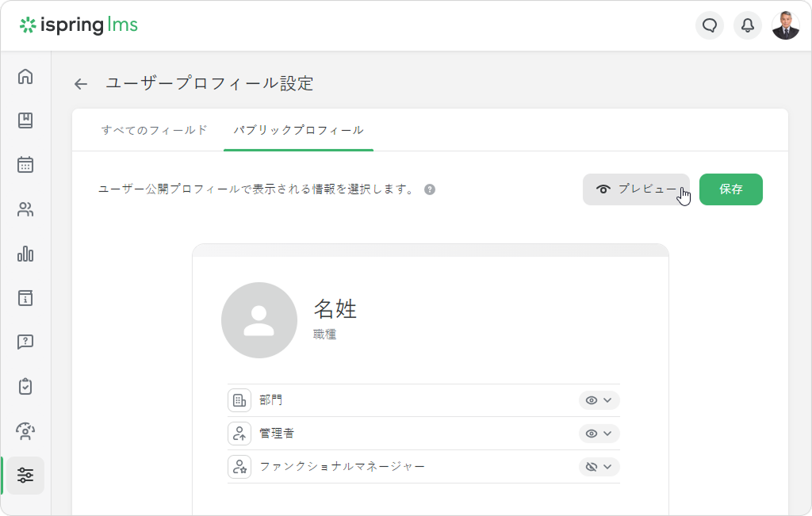812x516 pixels.
Task: Toggle hidden eye for ファンクショナルマネージャー
Action: point(591,467)
